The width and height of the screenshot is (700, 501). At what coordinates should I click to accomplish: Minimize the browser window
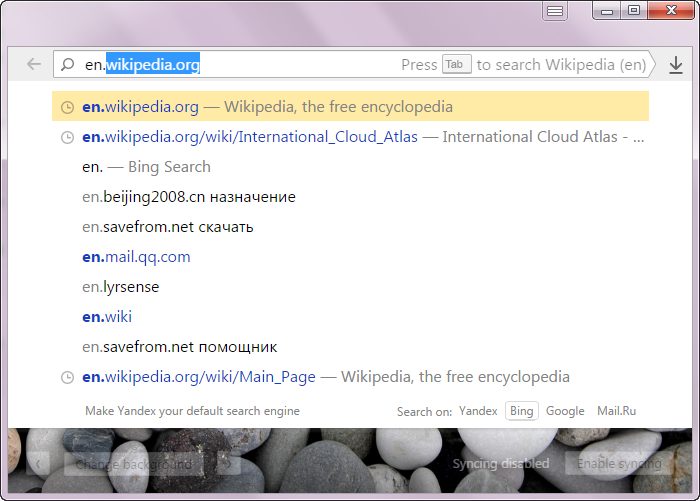[x=607, y=10]
